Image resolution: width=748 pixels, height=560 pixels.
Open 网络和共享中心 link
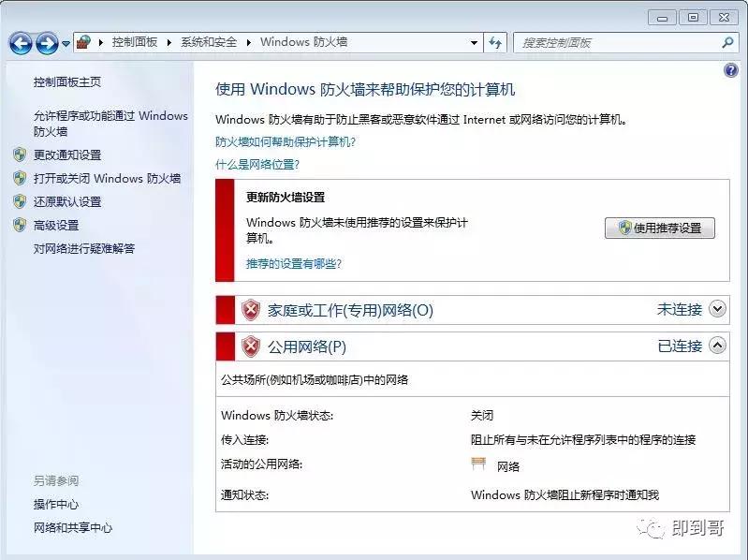(x=72, y=527)
